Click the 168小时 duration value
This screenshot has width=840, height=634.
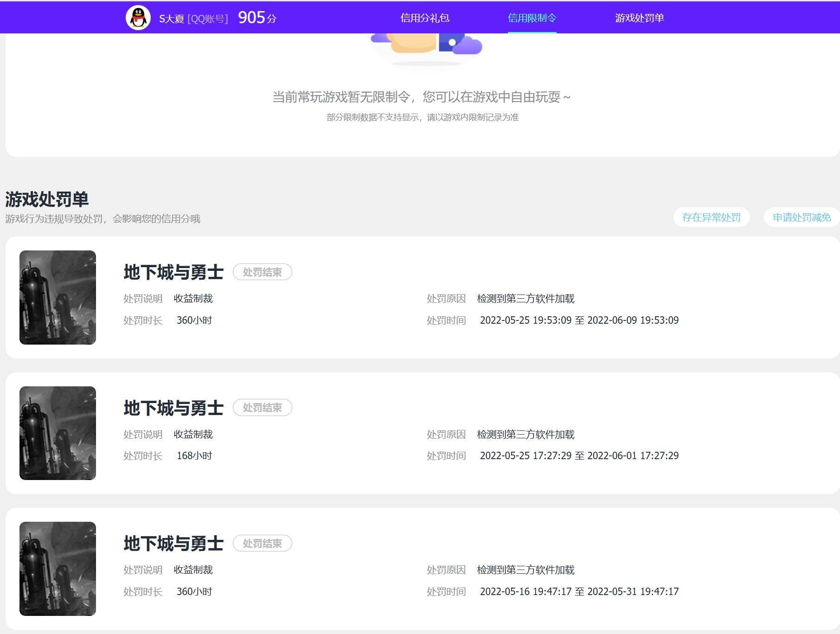click(x=194, y=456)
